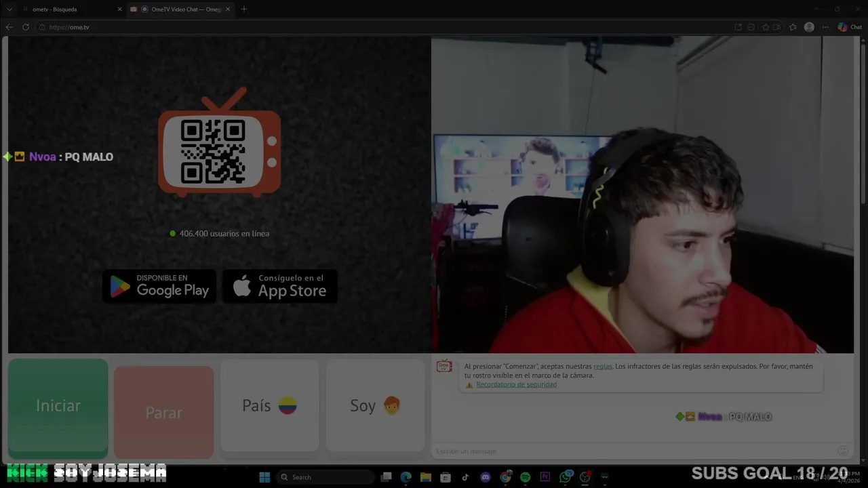Open File Explorer from taskbar
Image resolution: width=868 pixels, height=488 pixels.
click(425, 477)
